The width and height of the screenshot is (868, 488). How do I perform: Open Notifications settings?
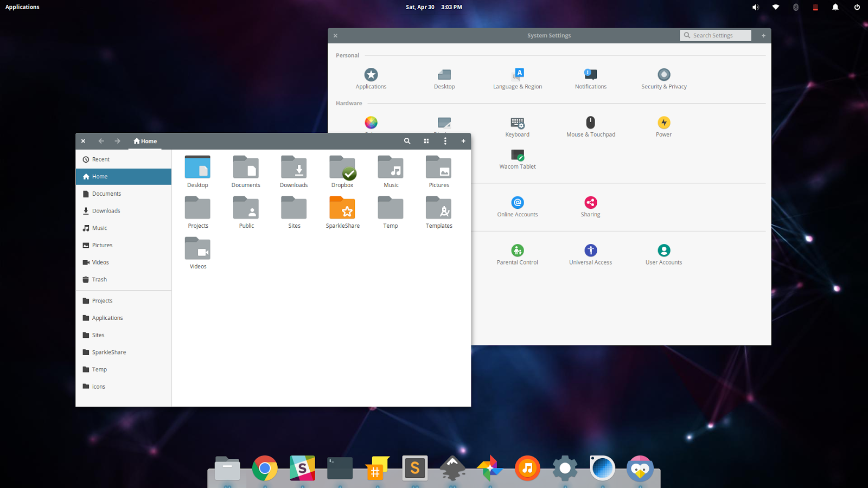click(x=591, y=75)
